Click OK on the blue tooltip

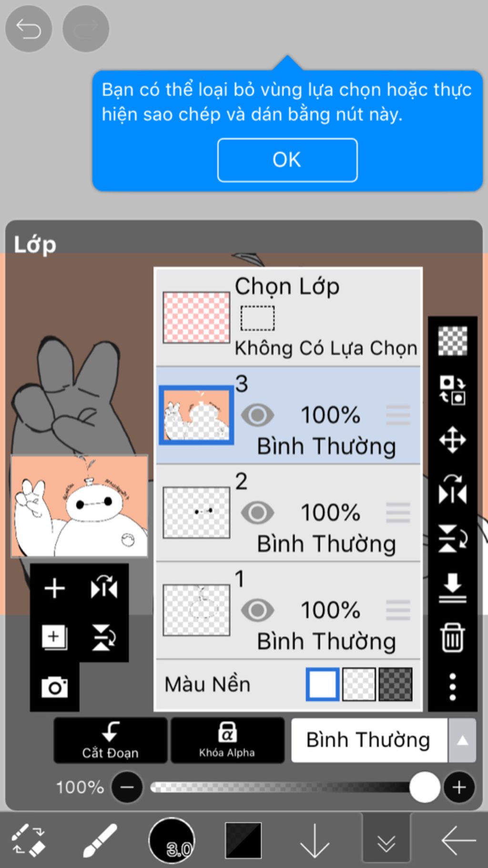click(x=287, y=160)
